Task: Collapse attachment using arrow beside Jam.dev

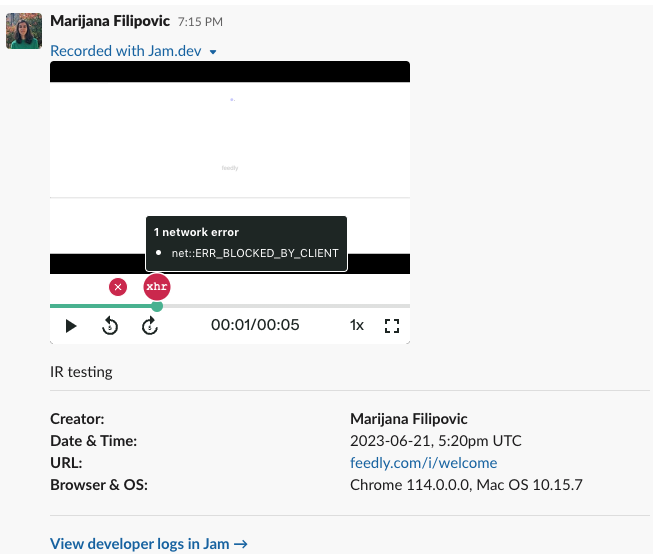Action: [x=213, y=52]
